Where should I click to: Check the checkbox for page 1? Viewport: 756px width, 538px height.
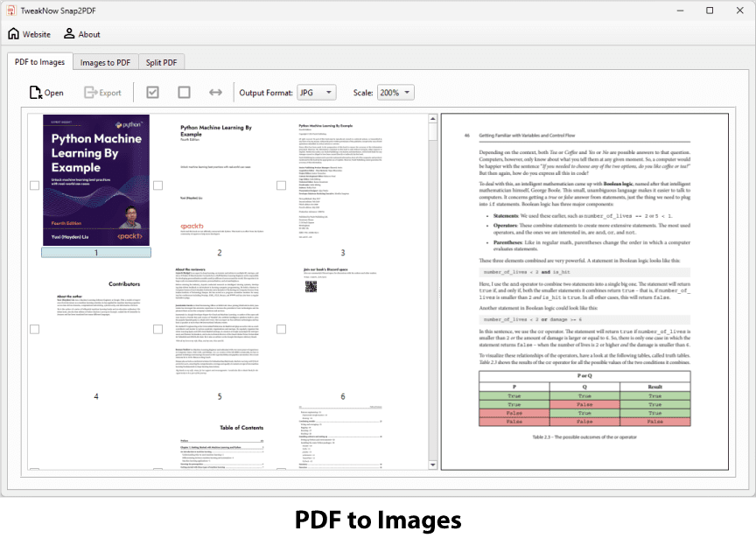coord(35,185)
